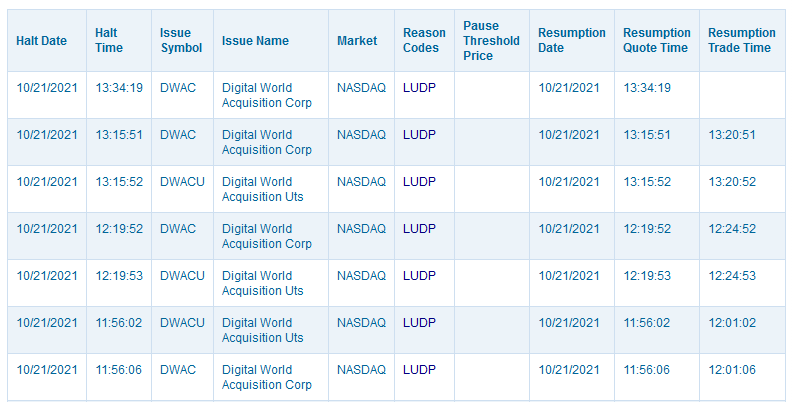Click the Resumption Trade Time column header
Screen dimensions: 793x402
(x=741, y=40)
